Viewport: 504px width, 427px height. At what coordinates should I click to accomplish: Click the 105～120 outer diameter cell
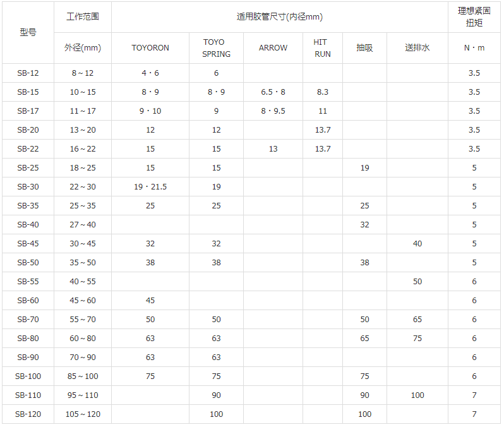click(83, 414)
